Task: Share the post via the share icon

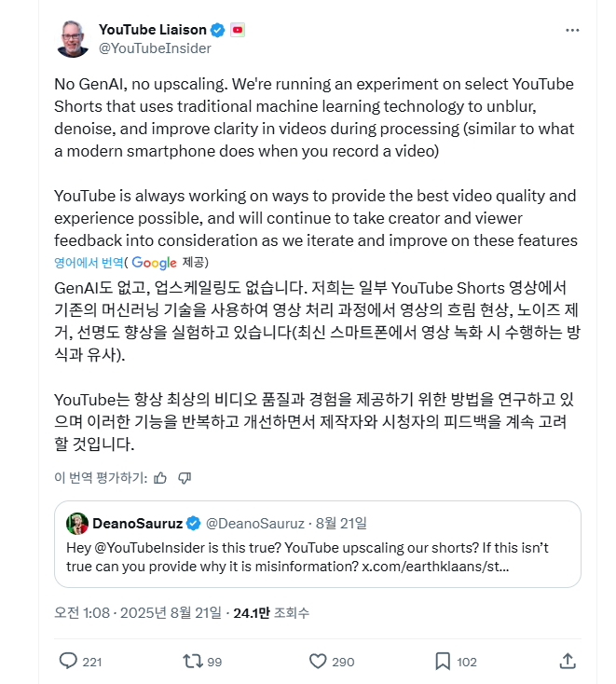Action: click(x=567, y=662)
